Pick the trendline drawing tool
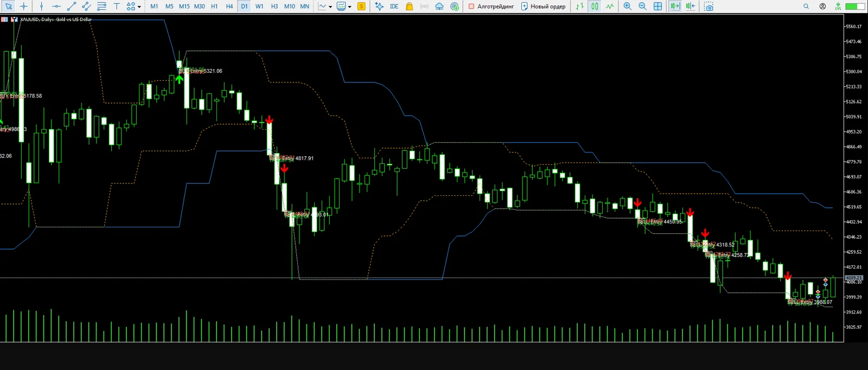The width and height of the screenshot is (868, 370). click(71, 7)
